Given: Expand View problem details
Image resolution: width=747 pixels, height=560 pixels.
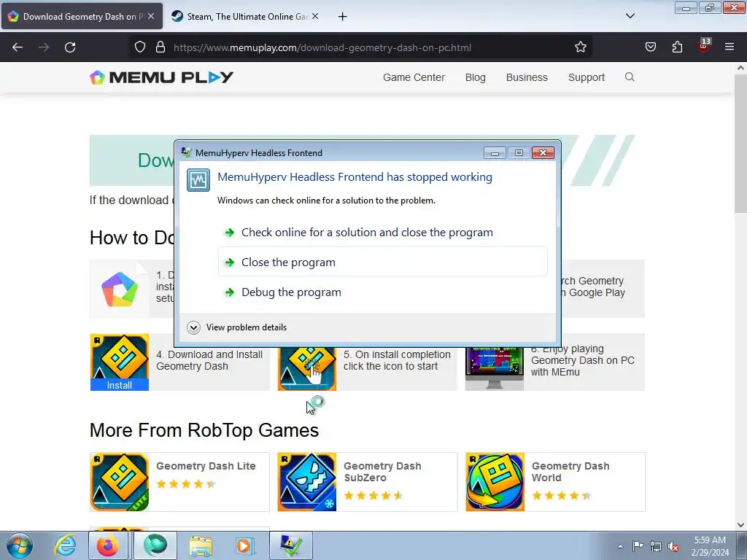Looking at the screenshot, I should pyautogui.click(x=237, y=327).
